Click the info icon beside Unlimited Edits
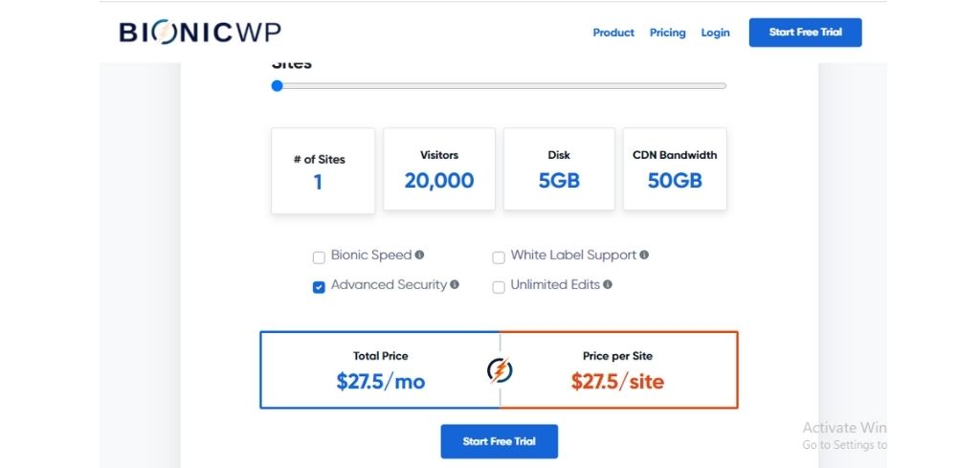 coord(608,284)
